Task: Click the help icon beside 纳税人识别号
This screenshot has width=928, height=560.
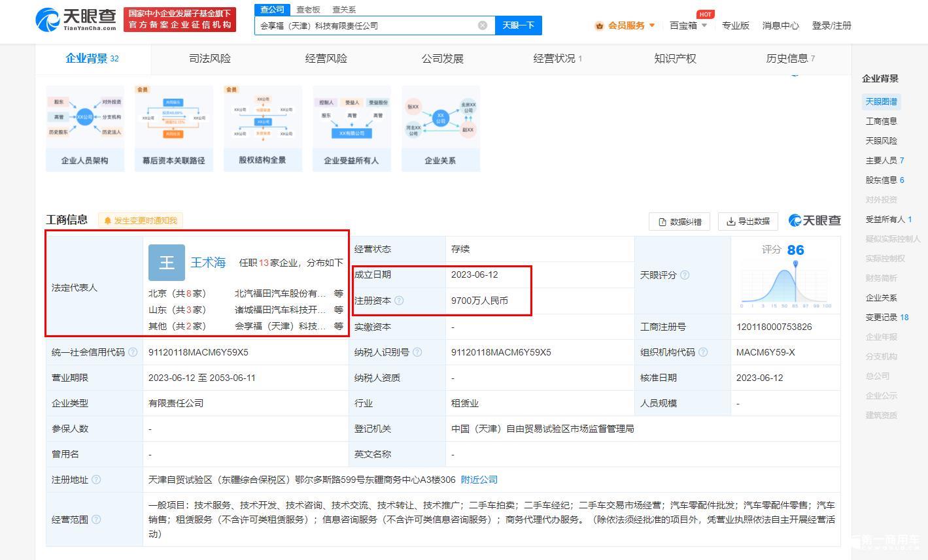Action: pos(417,352)
